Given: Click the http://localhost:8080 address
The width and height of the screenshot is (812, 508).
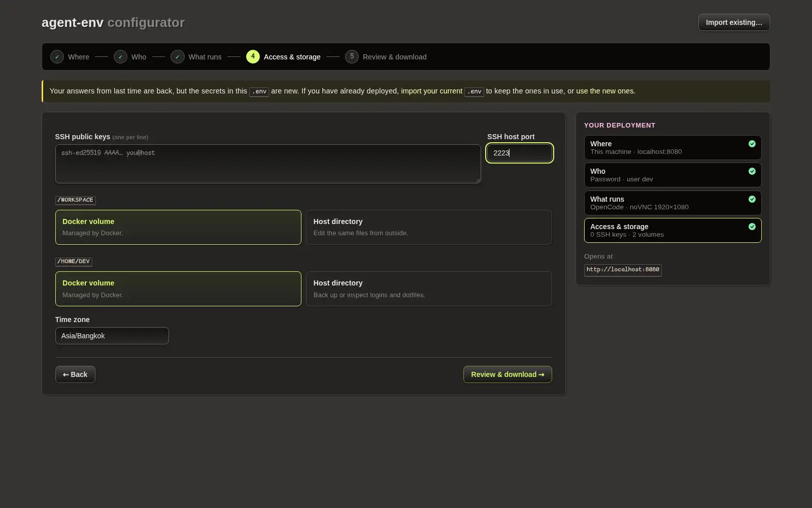Looking at the screenshot, I should coord(623,270).
